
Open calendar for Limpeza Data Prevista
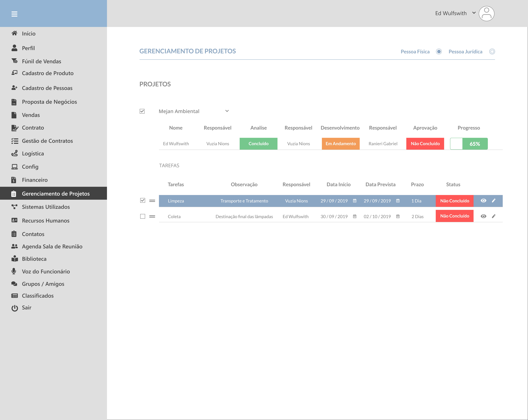pos(398,201)
